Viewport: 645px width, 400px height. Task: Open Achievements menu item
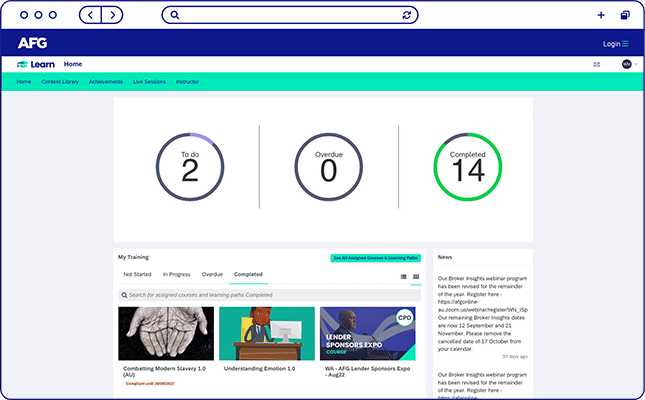pyautogui.click(x=106, y=81)
